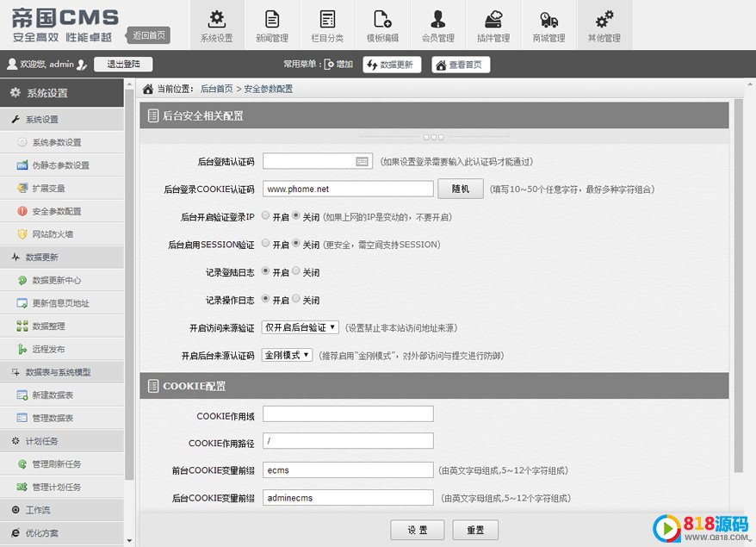
Task: Focus the 后台COOKIE变量前缀 field with adminecms
Action: tap(348, 498)
